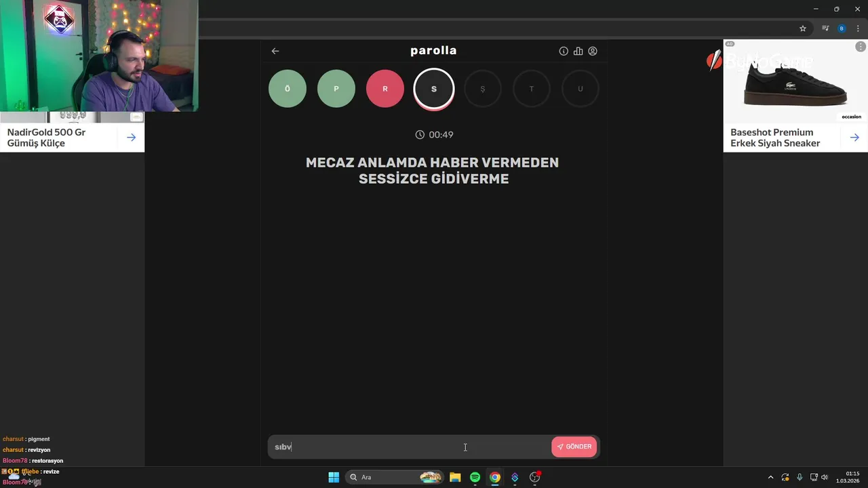Go back with the parolla arrow
The width and height of the screenshot is (868, 488).
275,51
